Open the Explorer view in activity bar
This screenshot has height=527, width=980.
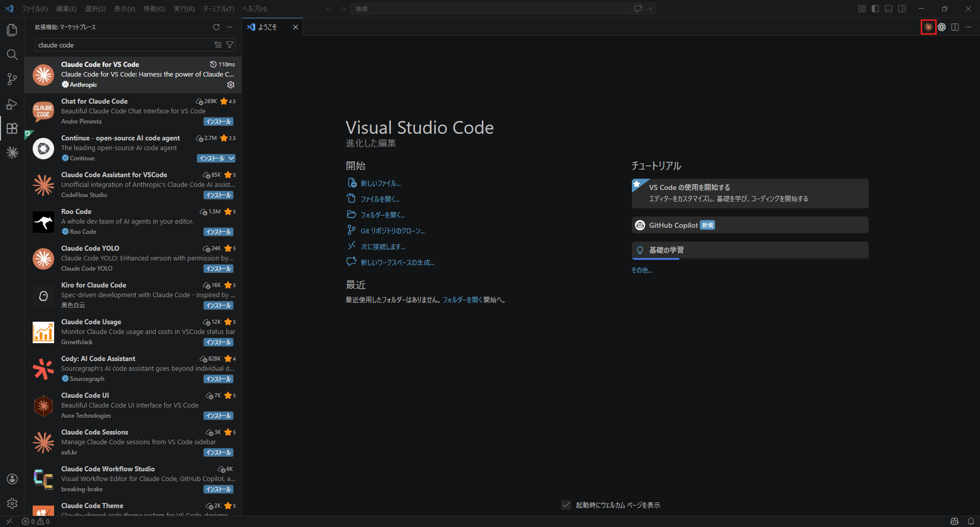[x=12, y=30]
